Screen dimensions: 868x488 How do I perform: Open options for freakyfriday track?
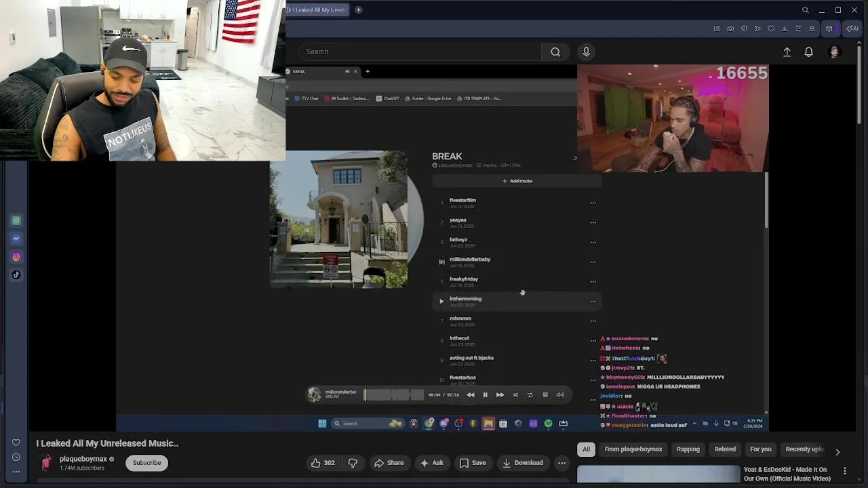pyautogui.click(x=593, y=281)
